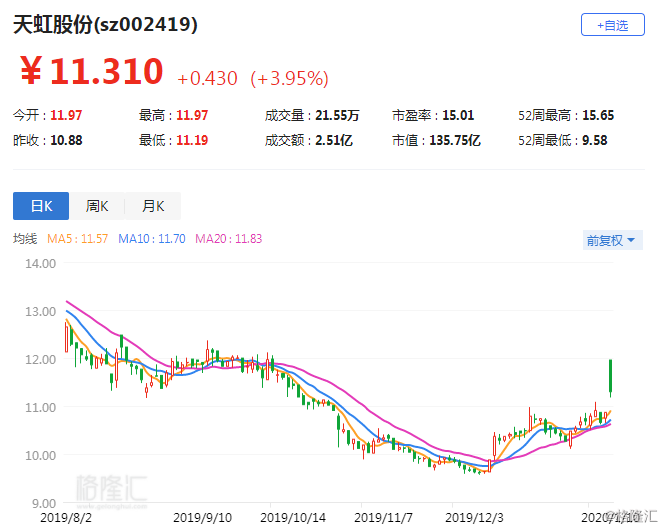Click the current price ¥11.310

[91, 71]
